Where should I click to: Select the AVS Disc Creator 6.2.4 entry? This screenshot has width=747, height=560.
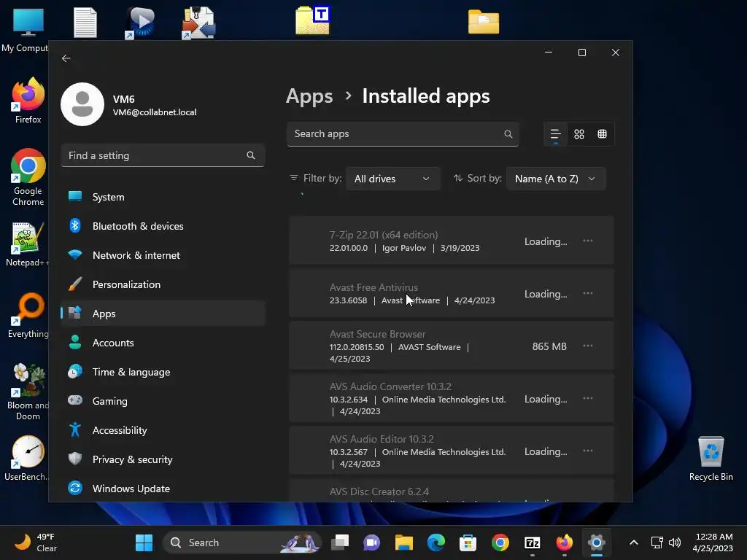click(x=451, y=491)
